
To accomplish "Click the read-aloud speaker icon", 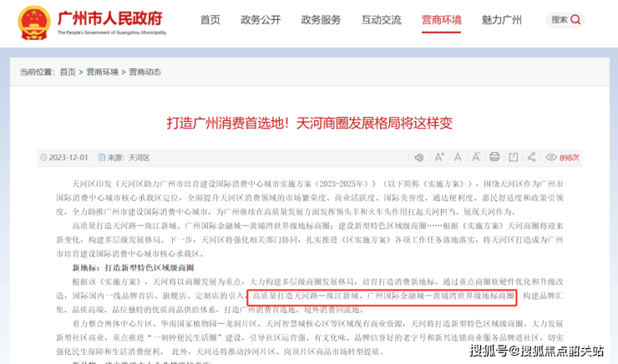I will click(419, 158).
